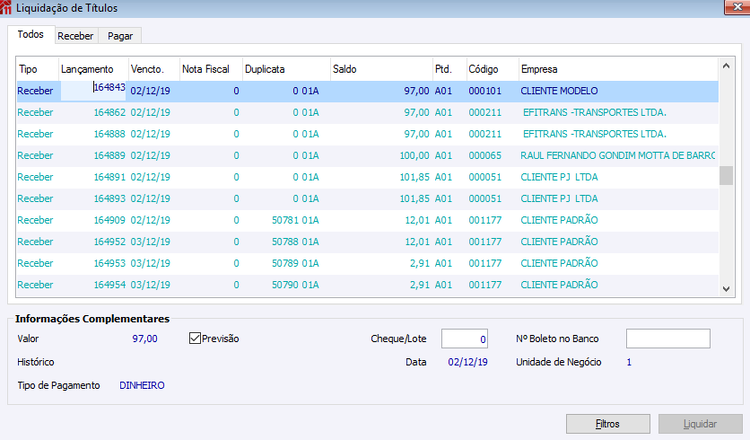The width and height of the screenshot is (750, 440).
Task: Select the Todos tab
Action: click(31, 34)
